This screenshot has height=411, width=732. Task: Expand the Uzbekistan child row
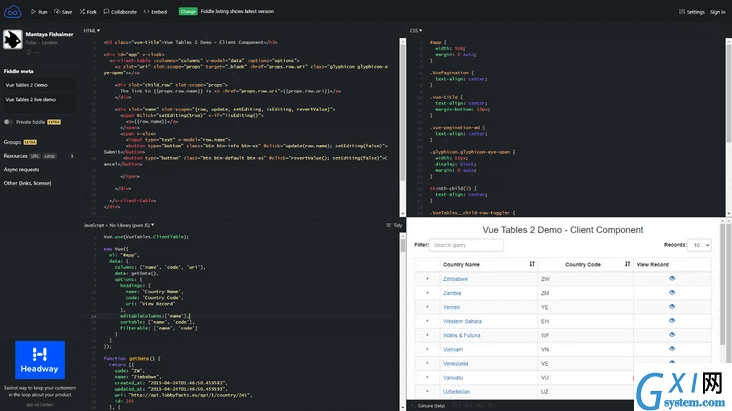coord(427,391)
